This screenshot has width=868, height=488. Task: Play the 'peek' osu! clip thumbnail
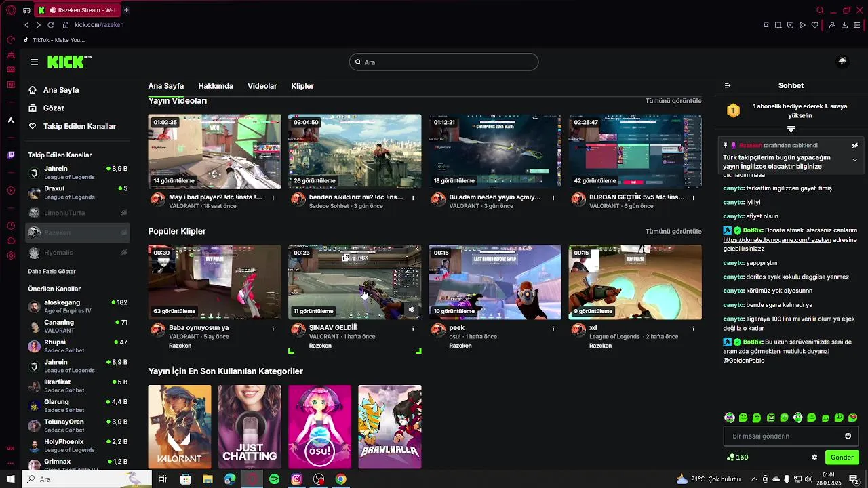[x=494, y=282]
